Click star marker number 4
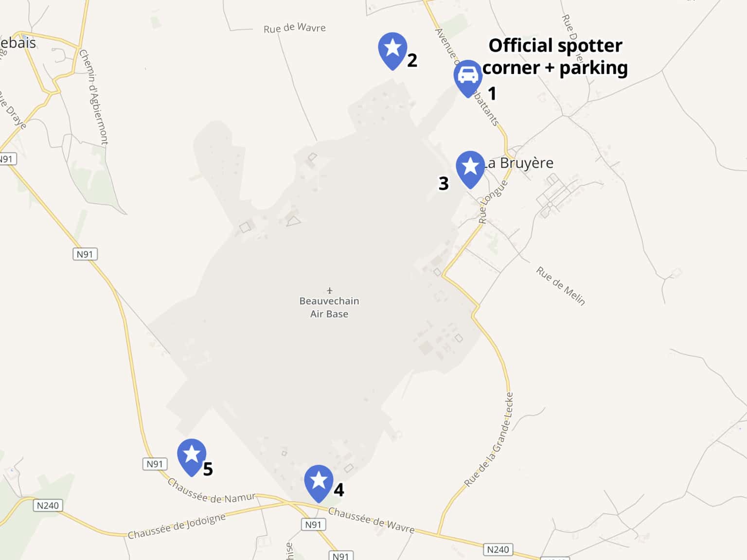The height and width of the screenshot is (560, 747). [x=319, y=484]
